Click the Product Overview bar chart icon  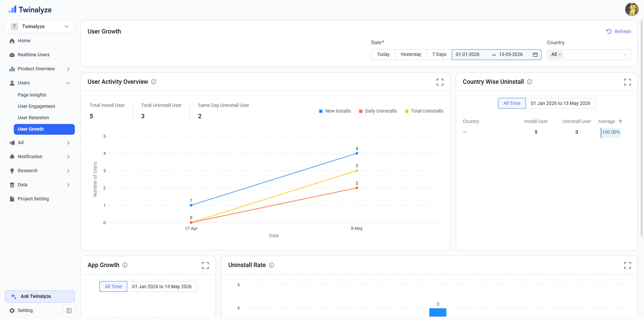click(x=12, y=69)
